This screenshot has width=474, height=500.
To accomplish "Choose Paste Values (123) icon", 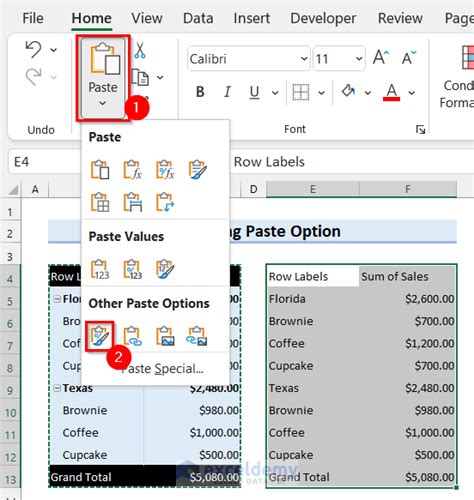I will coord(100,269).
